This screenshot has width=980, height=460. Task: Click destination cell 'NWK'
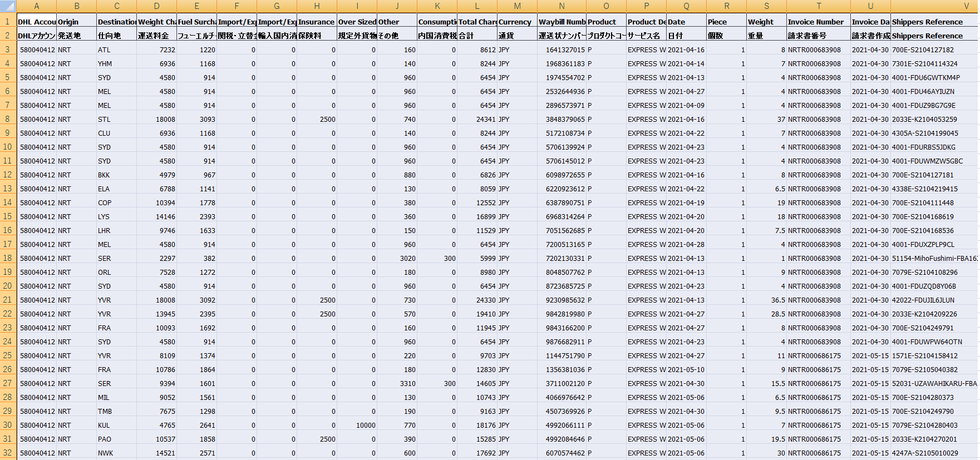tap(117, 453)
